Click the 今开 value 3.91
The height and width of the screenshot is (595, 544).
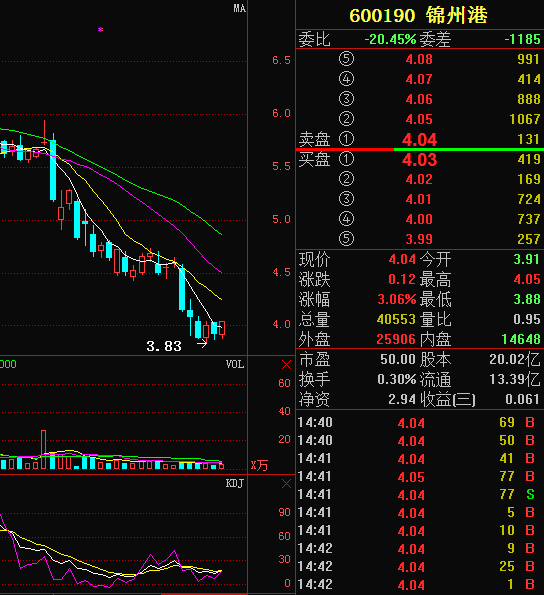[527, 260]
